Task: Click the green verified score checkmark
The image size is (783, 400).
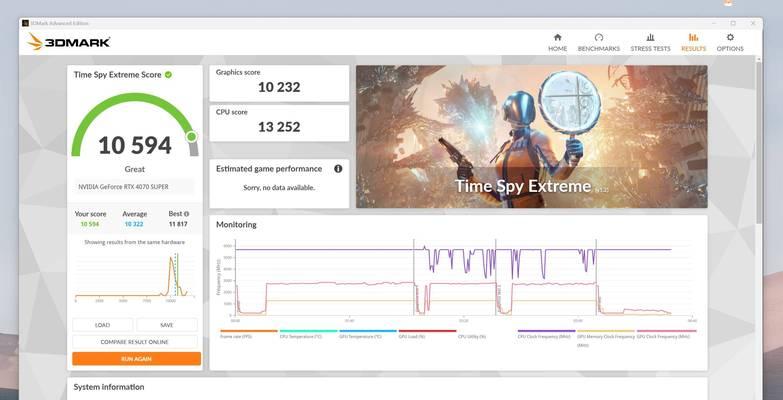Action: click(x=168, y=74)
